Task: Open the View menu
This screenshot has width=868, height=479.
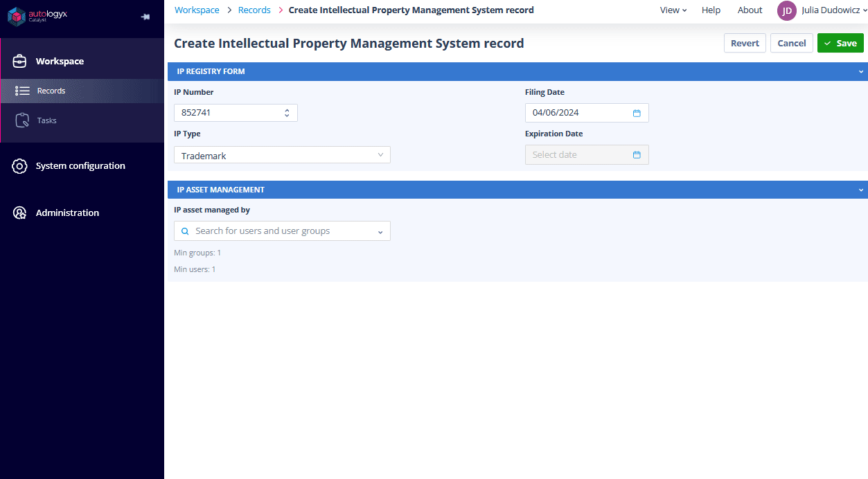Action: point(673,10)
